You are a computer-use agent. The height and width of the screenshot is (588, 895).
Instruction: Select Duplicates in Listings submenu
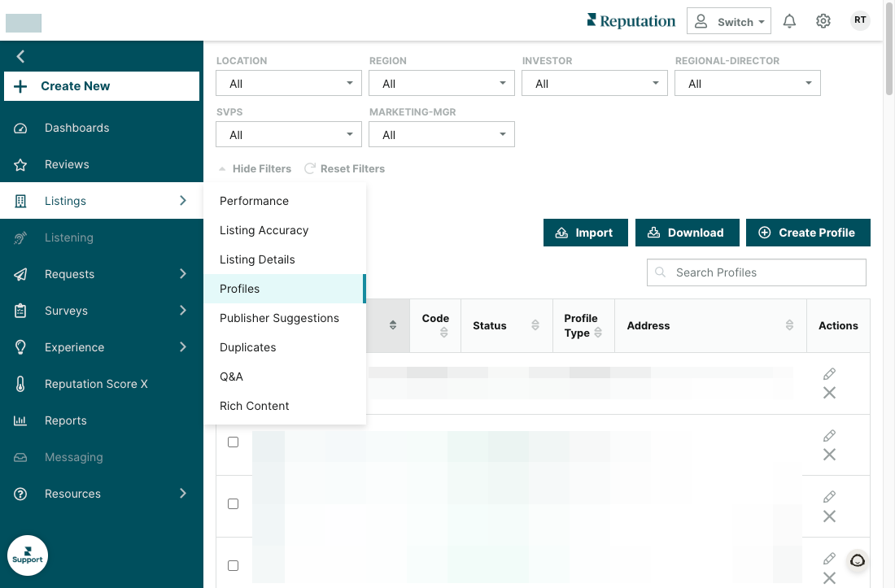(x=284, y=347)
